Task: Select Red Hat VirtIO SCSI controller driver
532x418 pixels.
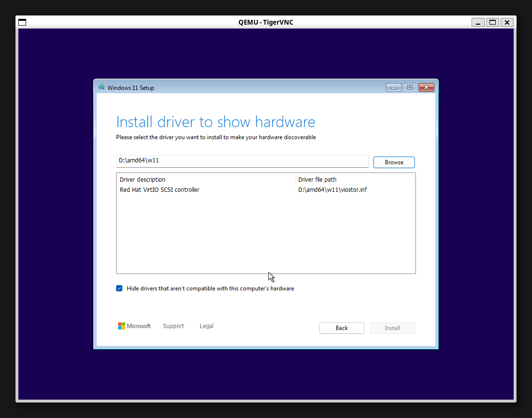Action: 160,190
